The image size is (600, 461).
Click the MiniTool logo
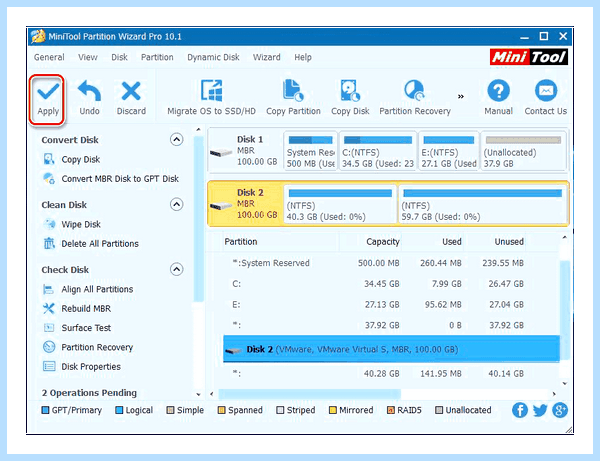pos(528,57)
